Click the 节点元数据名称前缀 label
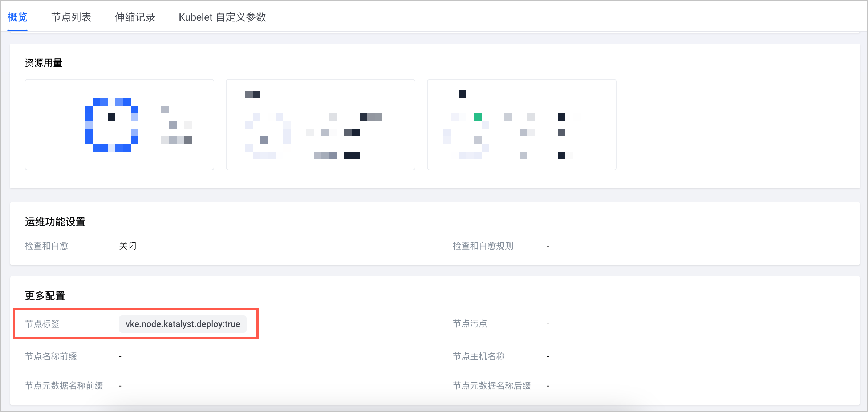 point(64,386)
